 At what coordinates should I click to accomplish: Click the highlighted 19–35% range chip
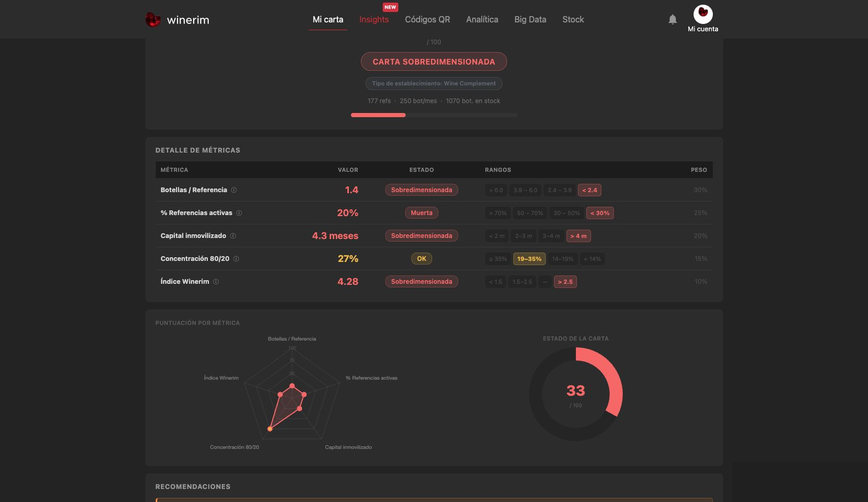click(x=529, y=259)
